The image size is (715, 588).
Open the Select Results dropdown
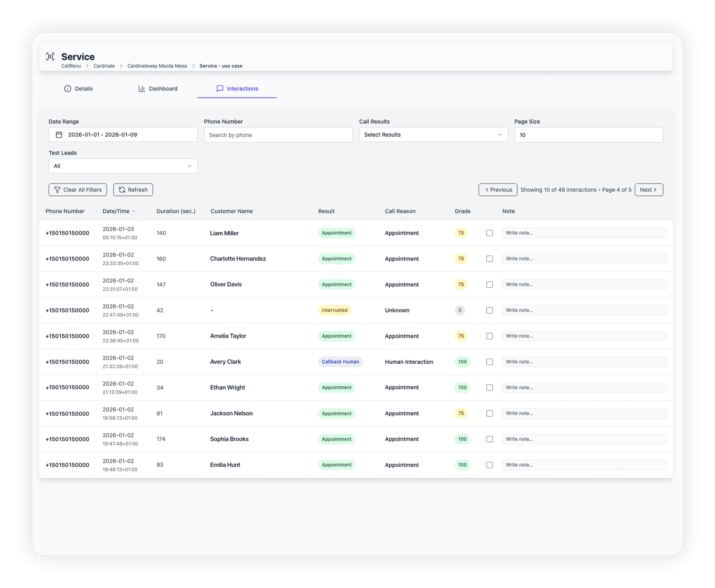433,135
